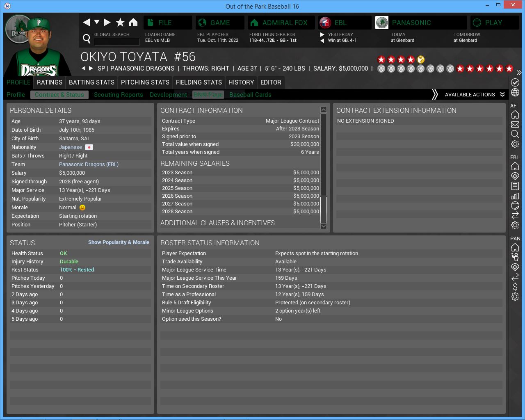
Task: Click the baseball icon under EBL
Action: 515,205
